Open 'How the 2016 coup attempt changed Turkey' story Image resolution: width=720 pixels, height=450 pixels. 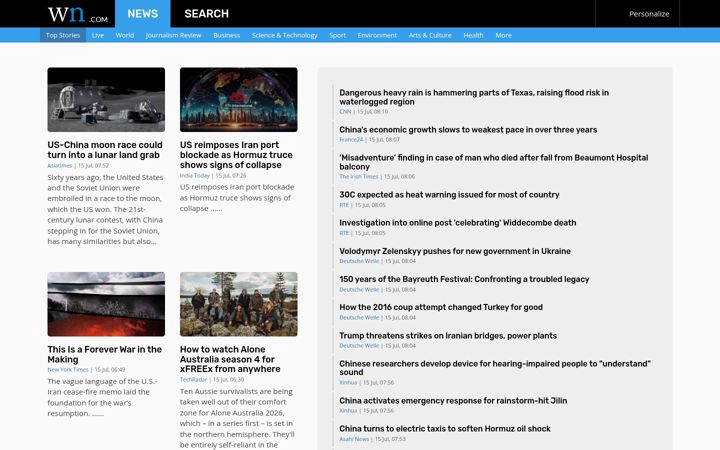441,307
